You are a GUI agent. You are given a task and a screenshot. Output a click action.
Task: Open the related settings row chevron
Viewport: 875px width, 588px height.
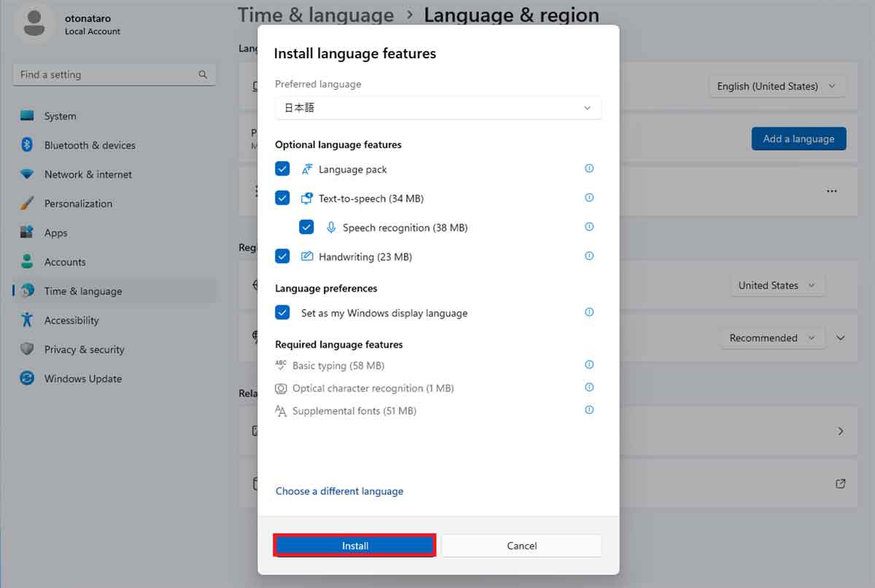[x=841, y=431]
